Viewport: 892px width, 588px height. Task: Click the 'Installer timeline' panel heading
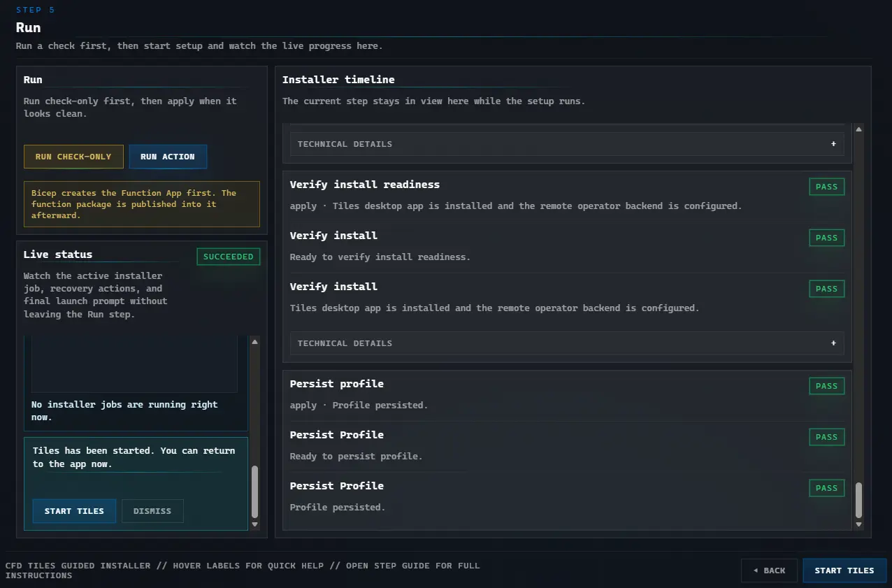(338, 80)
